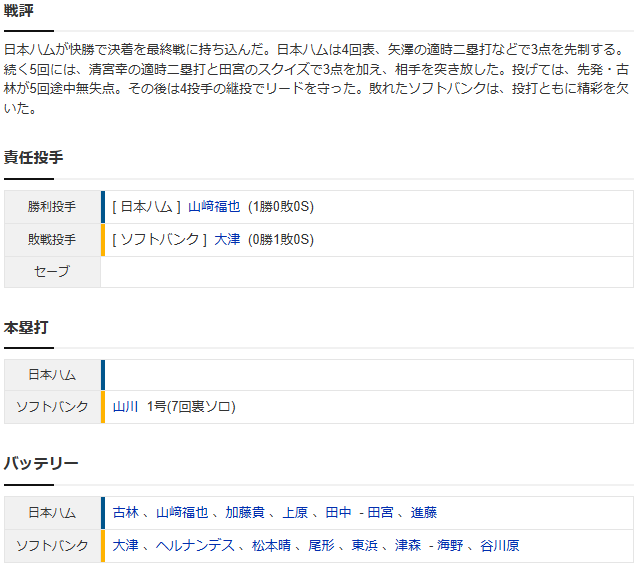Click the 田中 player link
This screenshot has height=566, width=636.
point(338,512)
